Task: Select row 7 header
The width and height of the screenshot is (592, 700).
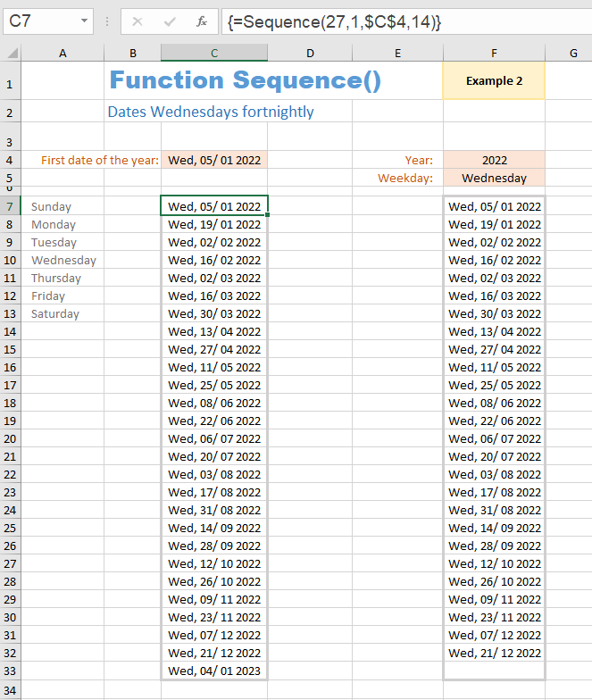Action: pos(10,206)
